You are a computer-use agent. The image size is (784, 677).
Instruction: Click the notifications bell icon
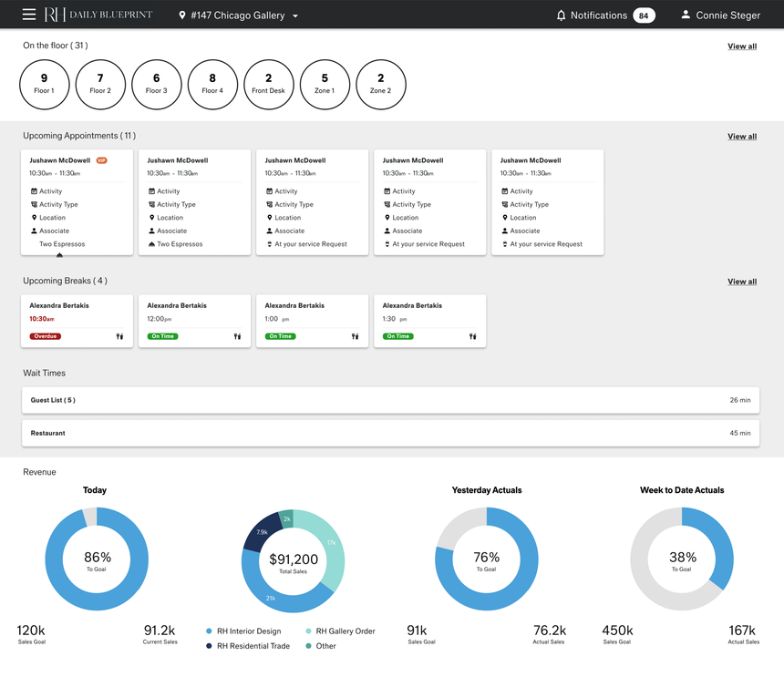click(561, 15)
